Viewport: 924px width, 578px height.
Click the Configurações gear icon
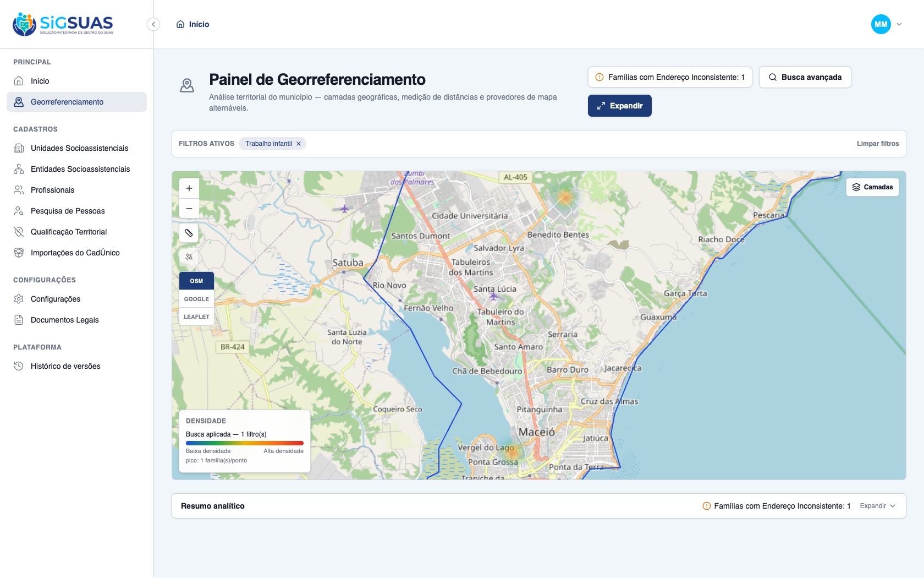coord(19,299)
